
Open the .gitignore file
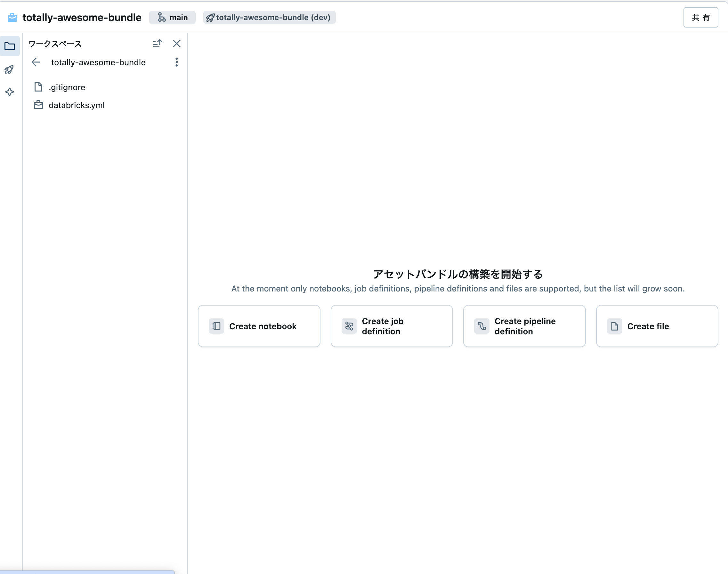tap(67, 87)
